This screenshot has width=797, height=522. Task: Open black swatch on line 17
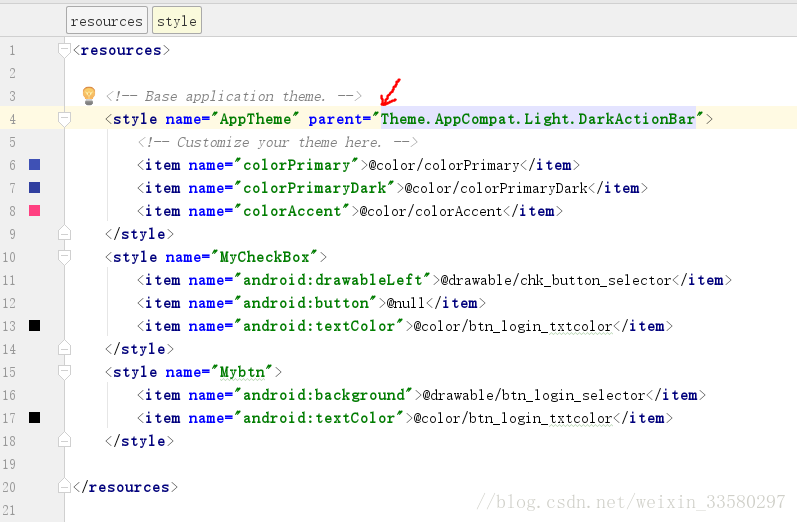35,418
